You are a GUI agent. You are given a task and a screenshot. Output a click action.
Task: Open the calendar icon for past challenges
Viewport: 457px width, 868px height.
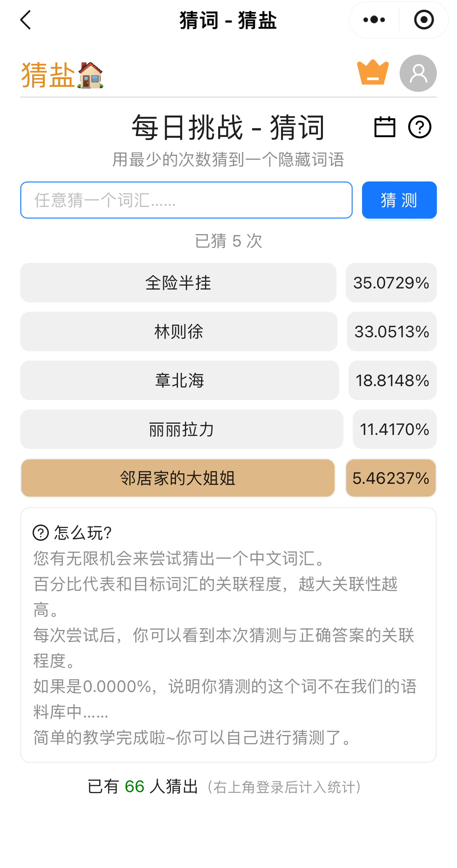[x=385, y=127]
